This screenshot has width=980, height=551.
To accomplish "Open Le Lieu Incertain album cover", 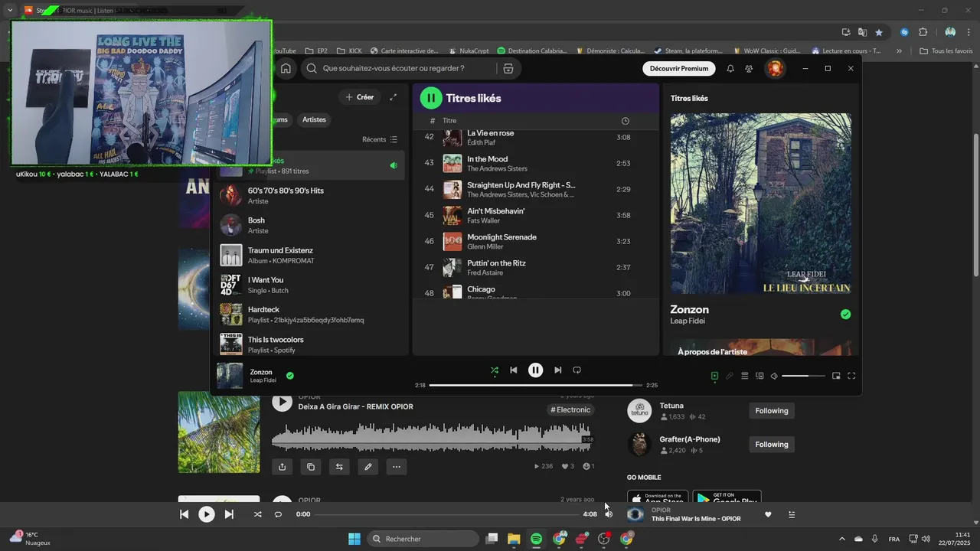I will pyautogui.click(x=761, y=204).
